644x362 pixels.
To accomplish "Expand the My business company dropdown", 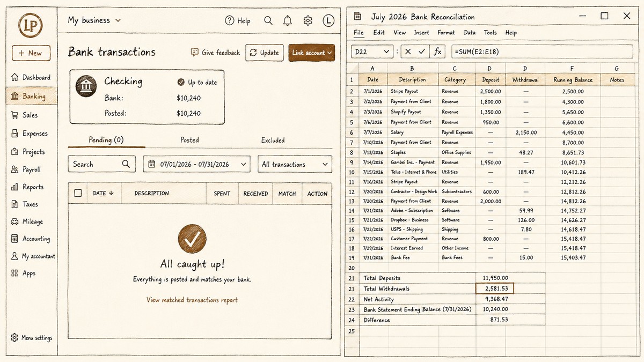I will [94, 20].
